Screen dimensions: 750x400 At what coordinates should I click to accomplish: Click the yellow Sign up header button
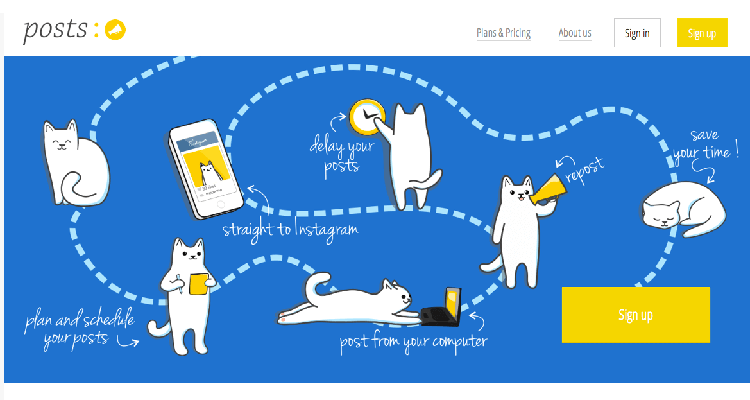[x=702, y=33]
